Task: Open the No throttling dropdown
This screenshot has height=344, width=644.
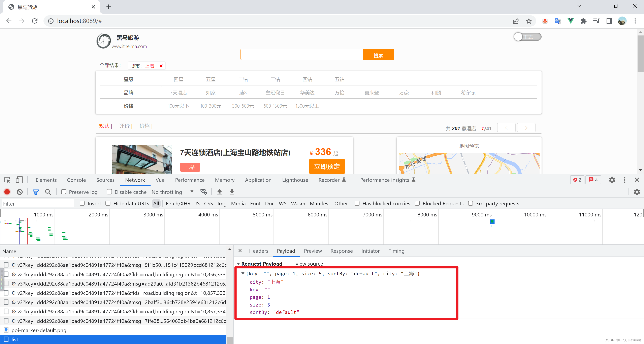Action: tap(172, 192)
